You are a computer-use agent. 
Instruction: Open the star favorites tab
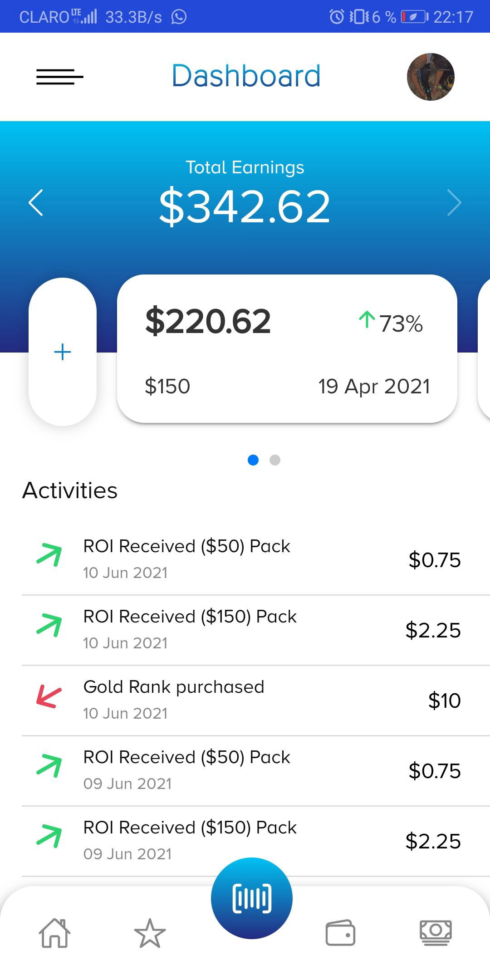pyautogui.click(x=150, y=933)
